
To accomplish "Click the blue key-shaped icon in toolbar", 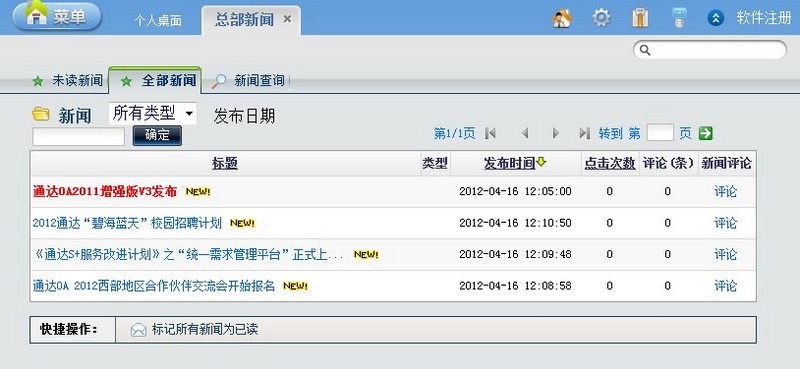I will click(679, 18).
